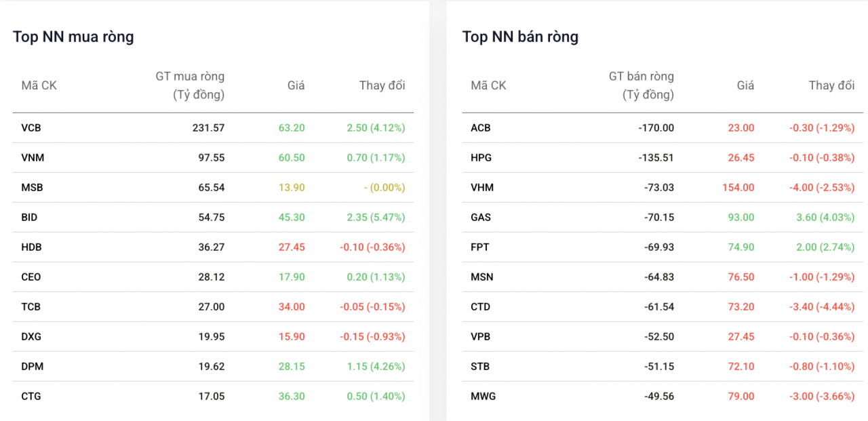Click GAS ticker symbol
The width and height of the screenshot is (868, 421).
481,217
